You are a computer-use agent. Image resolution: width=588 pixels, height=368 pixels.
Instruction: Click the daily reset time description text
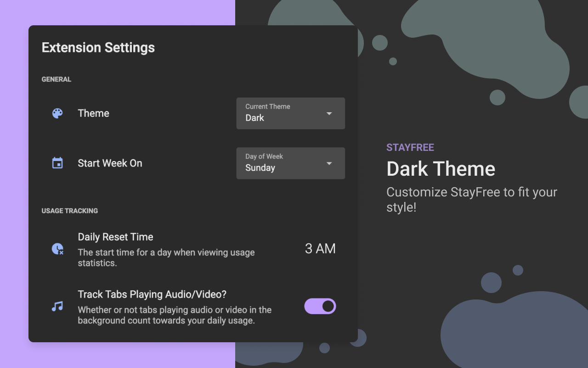point(166,258)
